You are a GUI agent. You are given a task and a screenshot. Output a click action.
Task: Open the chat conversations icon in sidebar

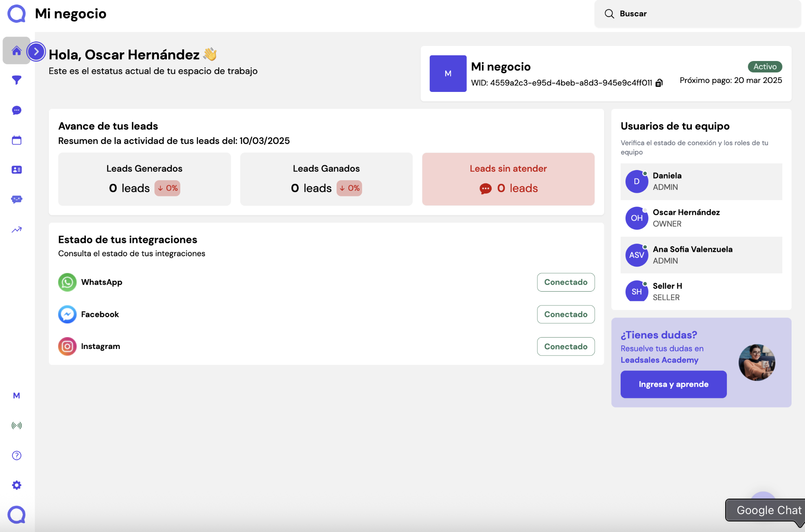click(x=16, y=110)
